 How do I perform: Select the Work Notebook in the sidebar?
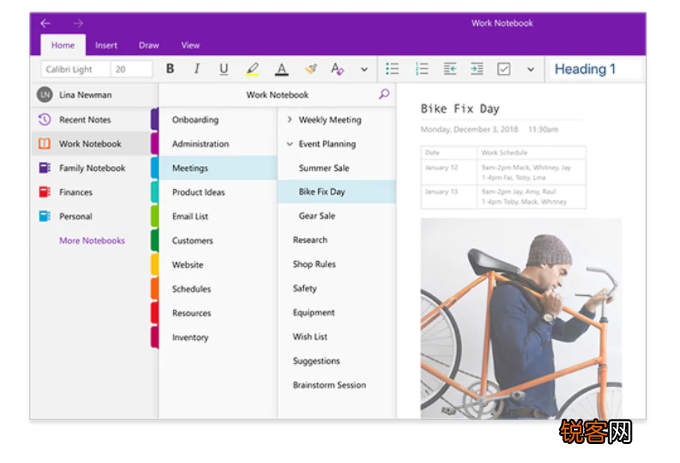91,143
